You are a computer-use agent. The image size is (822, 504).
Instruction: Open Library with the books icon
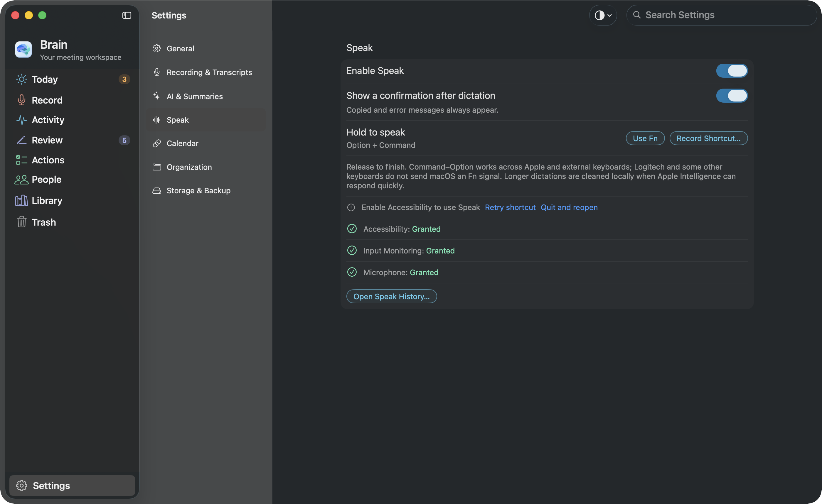(x=22, y=200)
